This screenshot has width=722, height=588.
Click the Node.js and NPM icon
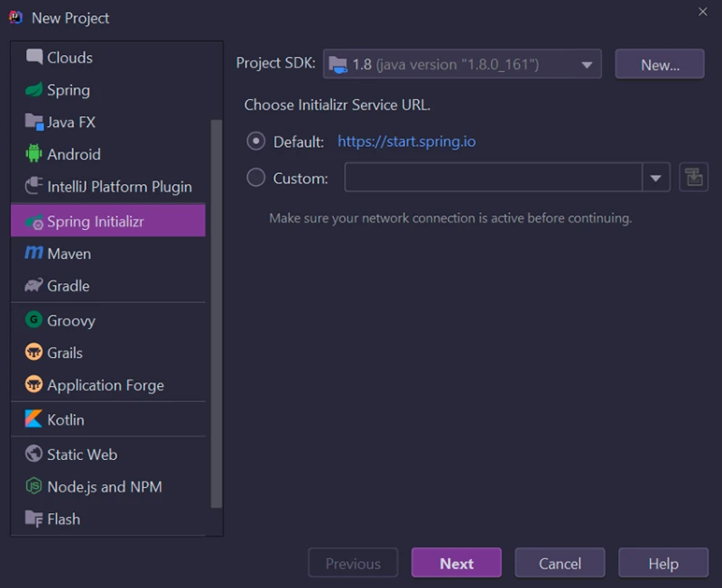point(33,486)
